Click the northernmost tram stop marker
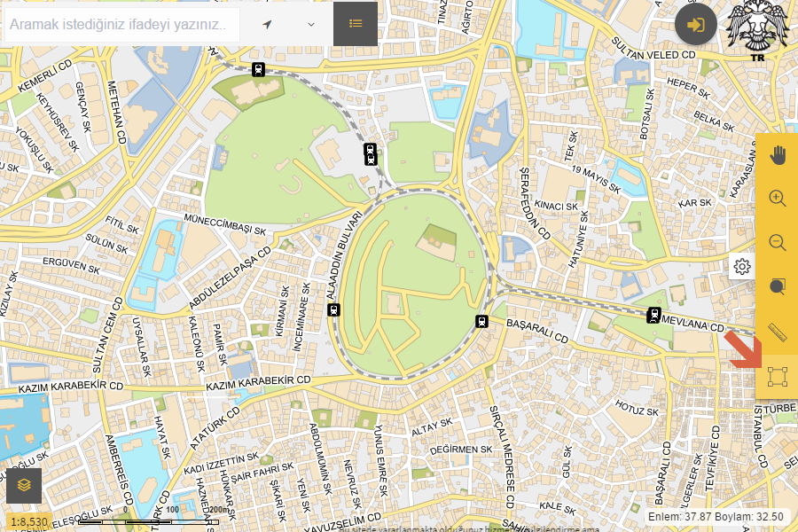 (x=257, y=69)
